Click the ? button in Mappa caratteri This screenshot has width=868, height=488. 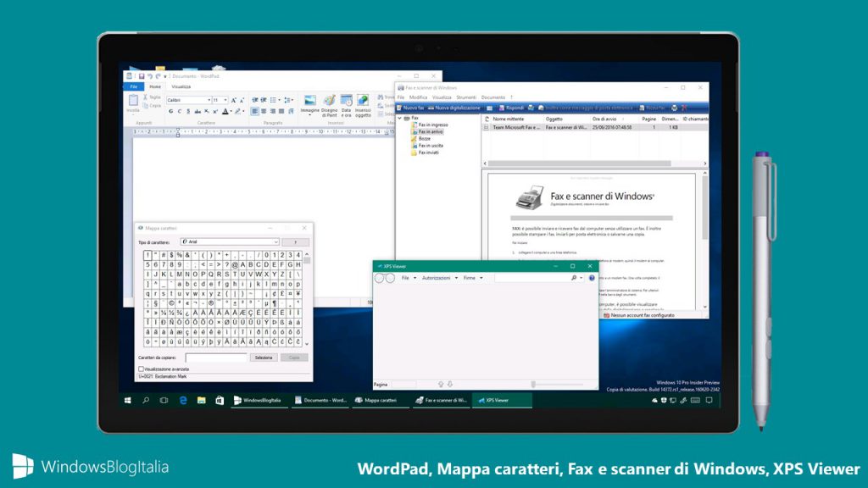click(295, 241)
